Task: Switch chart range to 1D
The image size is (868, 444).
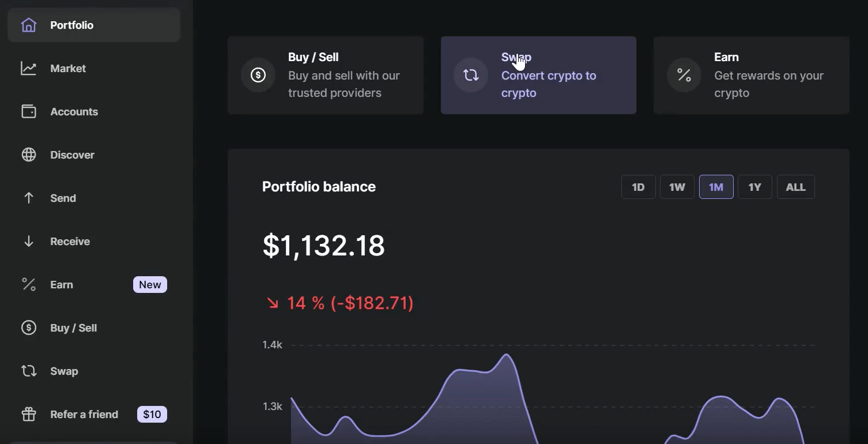Action: point(638,187)
